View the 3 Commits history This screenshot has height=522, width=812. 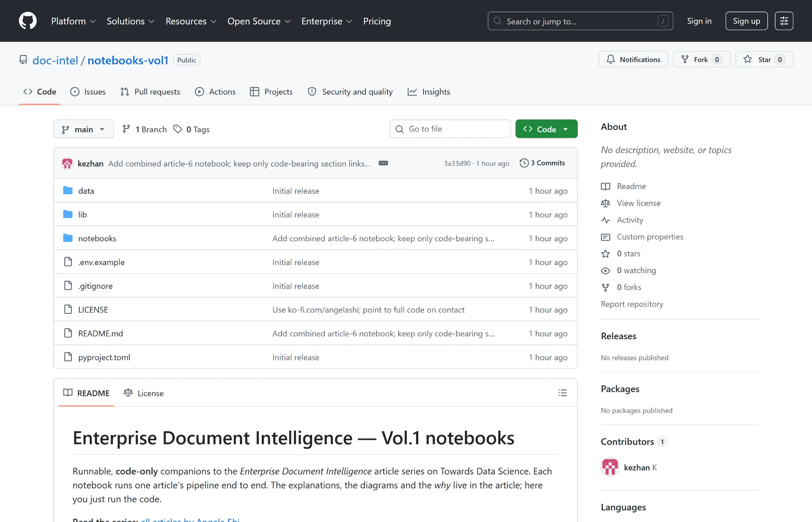coord(542,163)
